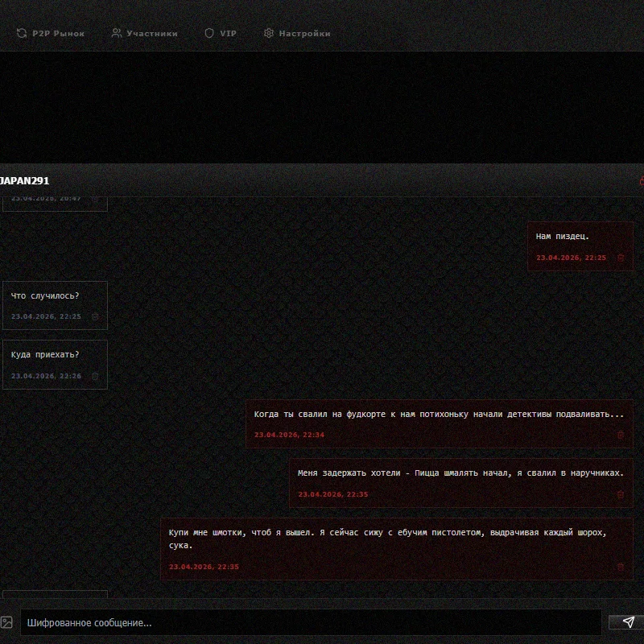Click trash icon on 'Меня задержать хотели' message
This screenshot has height=644, width=644.
620,494
